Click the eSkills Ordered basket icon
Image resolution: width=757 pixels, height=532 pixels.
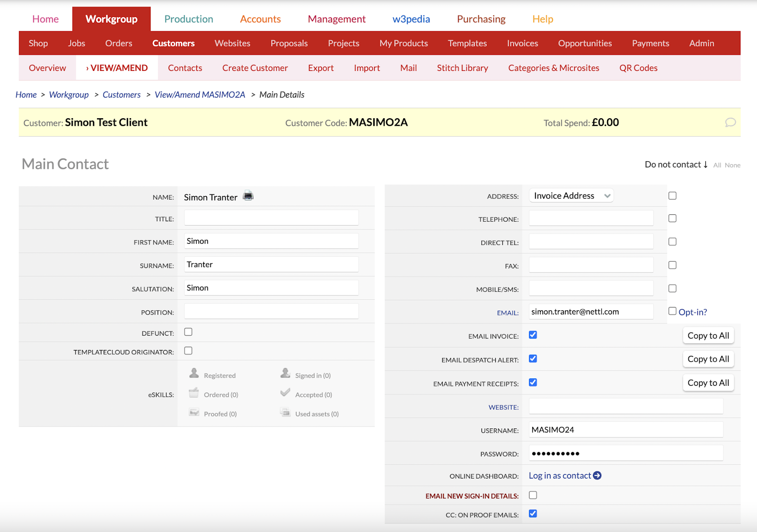click(194, 392)
